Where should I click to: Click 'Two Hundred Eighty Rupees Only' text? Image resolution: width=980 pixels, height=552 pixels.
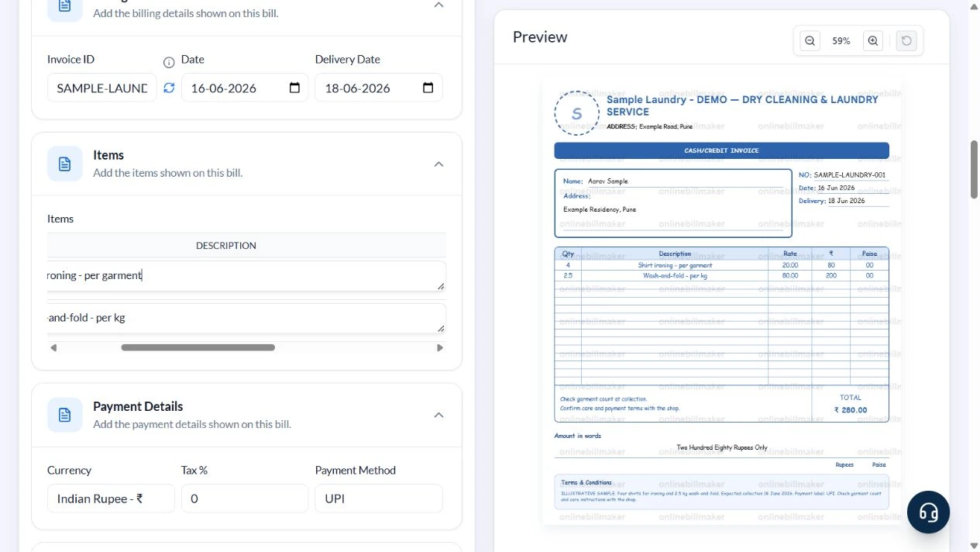(x=722, y=447)
